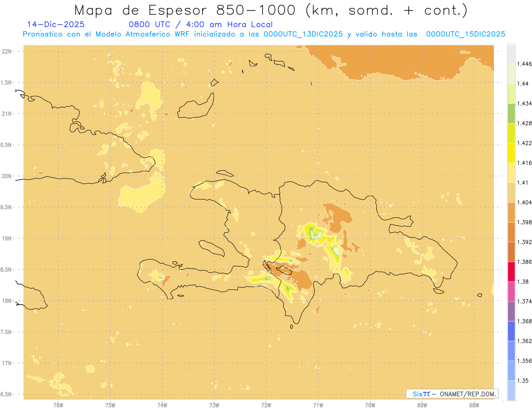Image resolution: width=532 pixels, height=411 pixels.
Task: Click the gray color band above 1.446
Action: coord(511,54)
